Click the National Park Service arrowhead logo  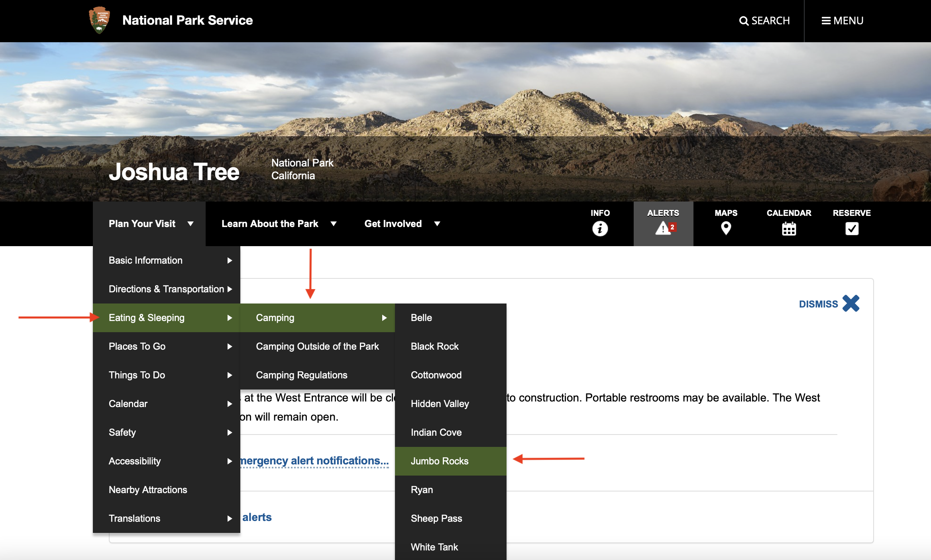[99, 20]
